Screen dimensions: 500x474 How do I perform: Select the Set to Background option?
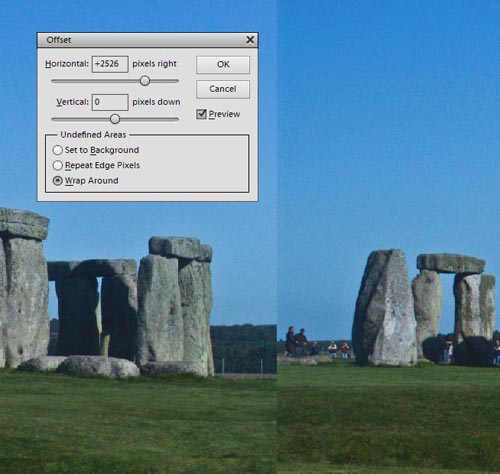[58, 150]
